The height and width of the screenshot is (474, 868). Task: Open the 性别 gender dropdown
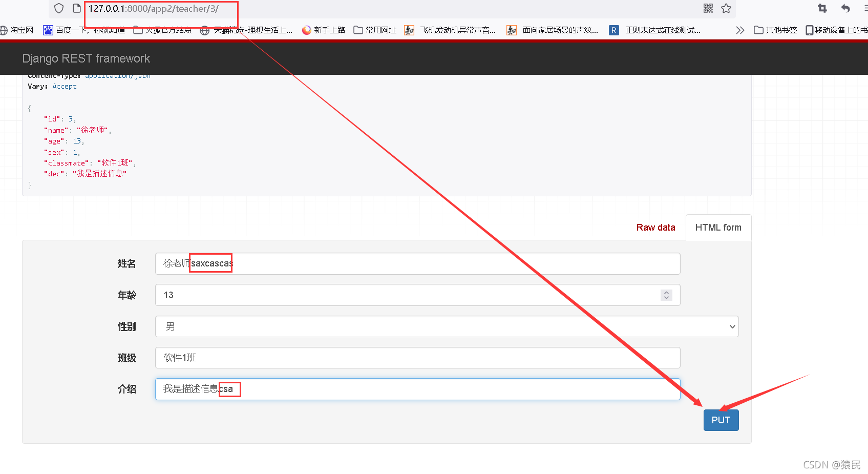(447, 326)
